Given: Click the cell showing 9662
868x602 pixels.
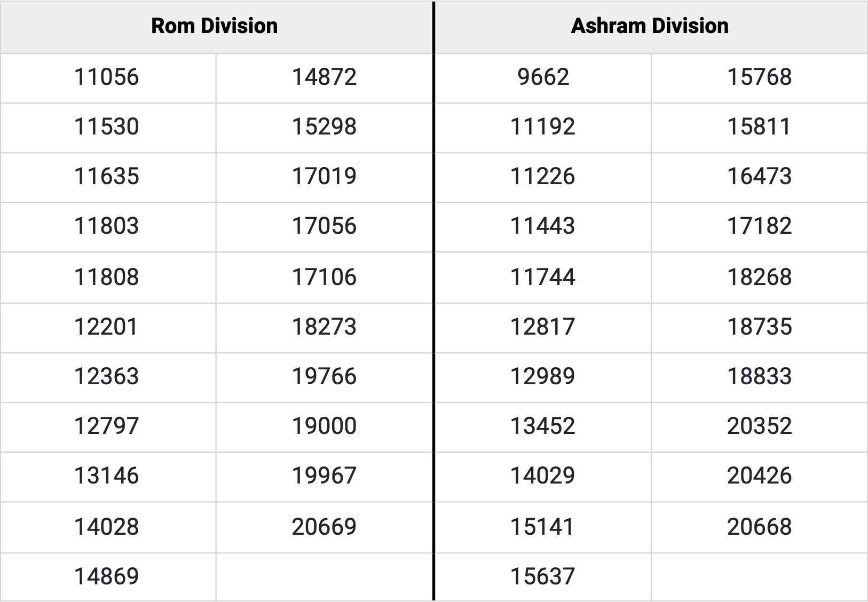Looking at the screenshot, I should tap(543, 78).
